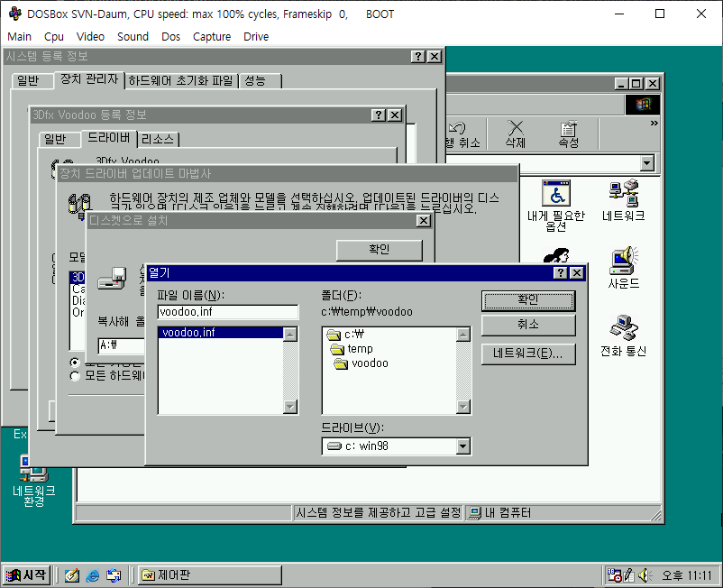Image resolution: width=723 pixels, height=588 pixels.
Task: Click the taskbar clock 오후 11:11
Action: (687, 575)
